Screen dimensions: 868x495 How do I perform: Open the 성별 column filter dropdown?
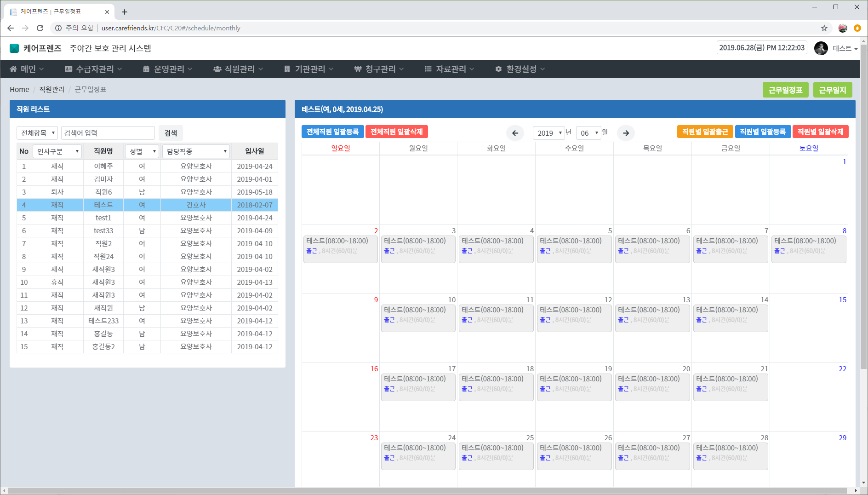point(142,151)
